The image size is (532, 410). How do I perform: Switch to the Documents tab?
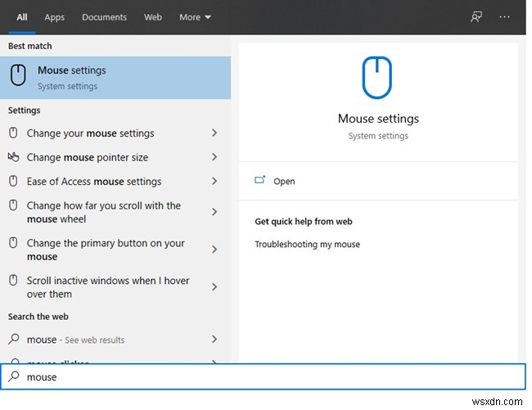(105, 17)
